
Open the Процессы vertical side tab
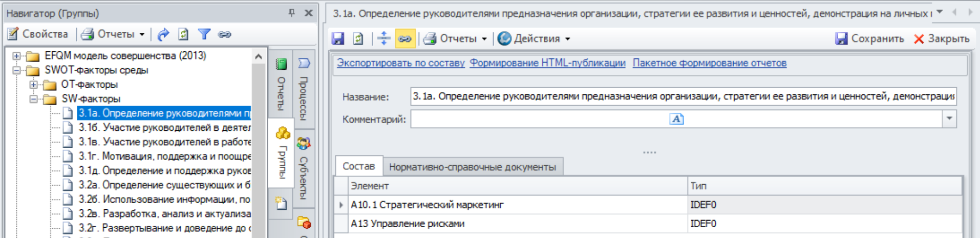[304, 90]
